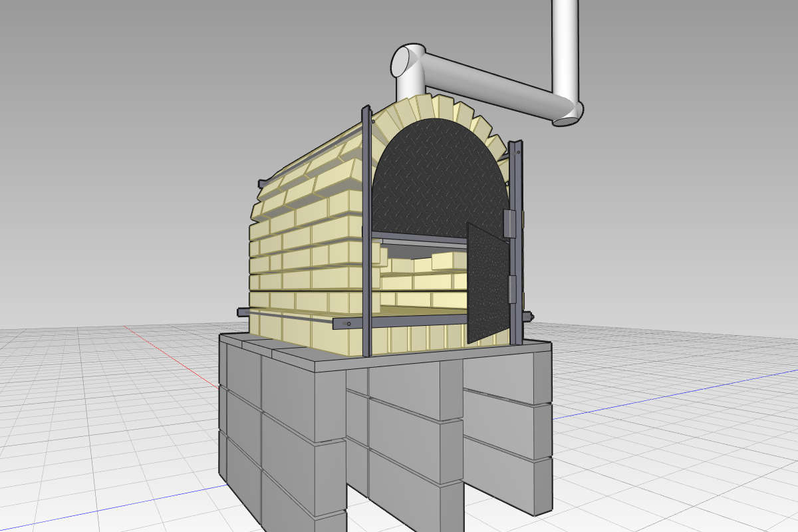
Task: Select the black arched diamond-plate panel
Action: pyautogui.click(x=439, y=180)
